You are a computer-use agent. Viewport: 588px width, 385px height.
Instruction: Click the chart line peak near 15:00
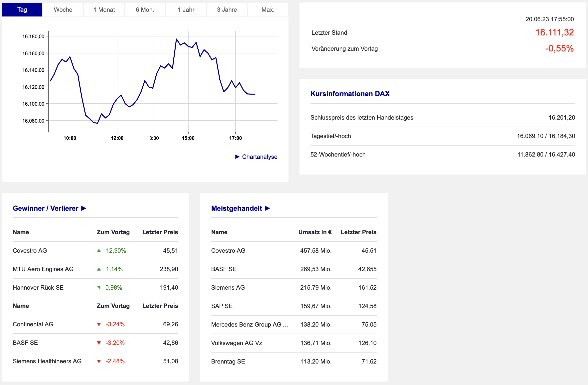pyautogui.click(x=176, y=39)
